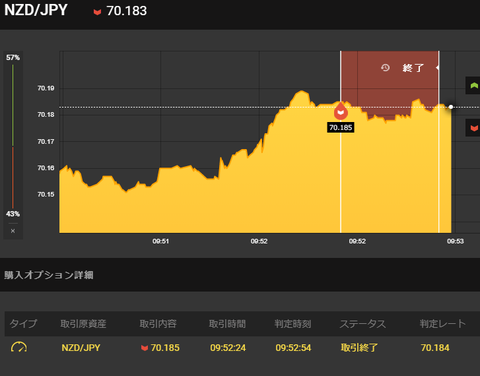480x376 pixels.
Task: Click the 70.185 entry price label
Action: click(341, 127)
